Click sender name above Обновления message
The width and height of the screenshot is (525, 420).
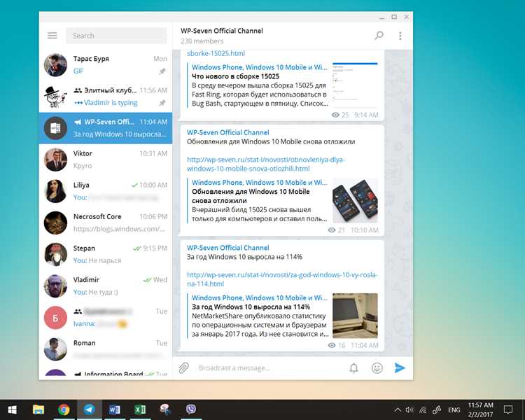[x=228, y=132]
